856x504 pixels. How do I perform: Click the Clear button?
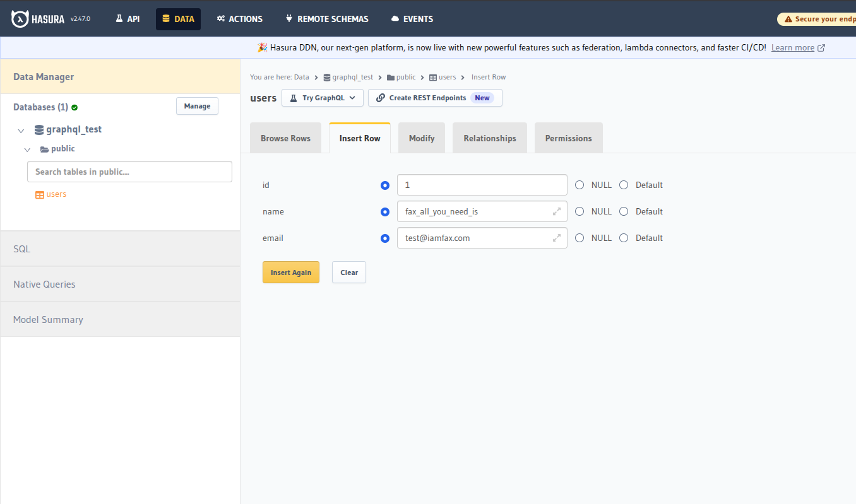click(349, 273)
